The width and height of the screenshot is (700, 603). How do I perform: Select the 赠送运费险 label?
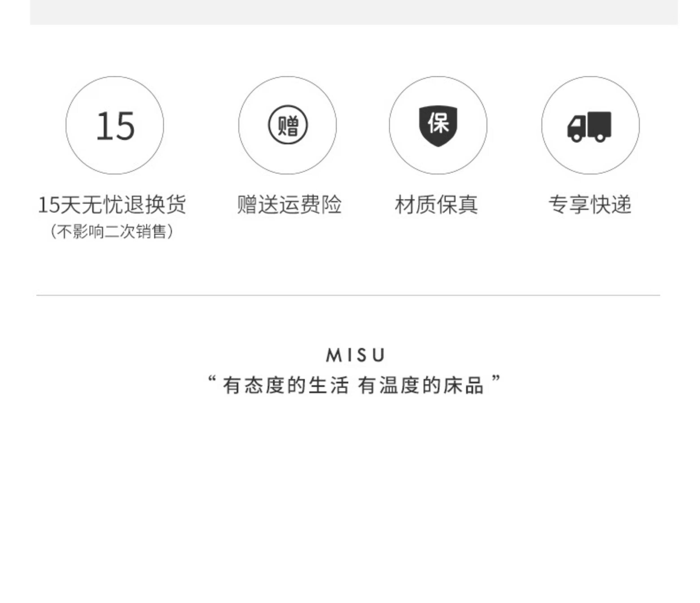click(289, 205)
